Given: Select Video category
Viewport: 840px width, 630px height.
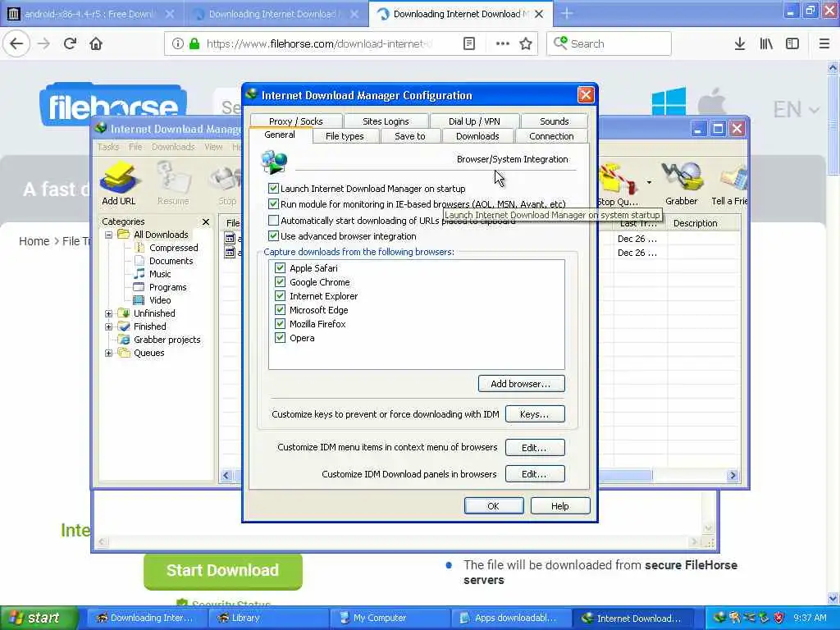Looking at the screenshot, I should pos(160,300).
